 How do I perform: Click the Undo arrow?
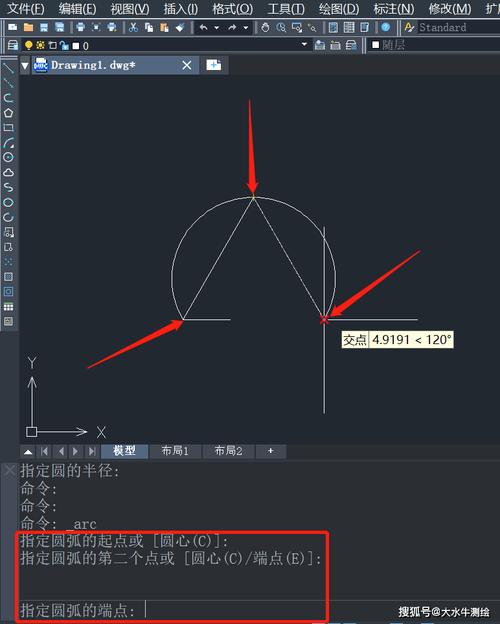click(203, 27)
